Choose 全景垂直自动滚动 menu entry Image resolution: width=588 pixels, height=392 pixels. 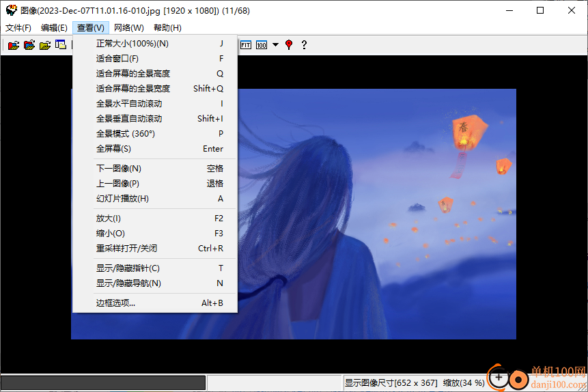click(x=155, y=119)
